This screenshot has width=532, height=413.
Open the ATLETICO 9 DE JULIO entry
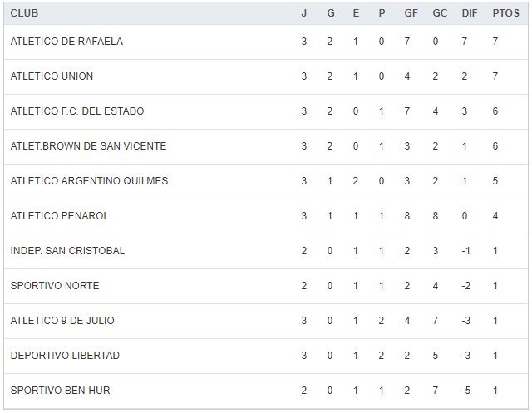62,321
